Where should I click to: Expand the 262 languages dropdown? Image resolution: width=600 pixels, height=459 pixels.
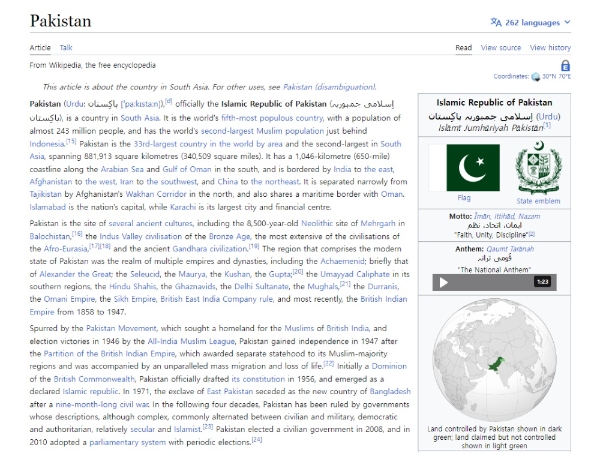coord(531,22)
